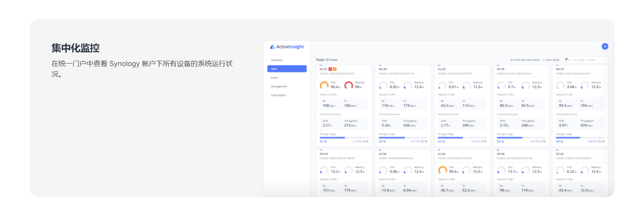The height and width of the screenshot is (204, 644).
Task: Toggle the Basic Mode legend
Action: click(551, 60)
